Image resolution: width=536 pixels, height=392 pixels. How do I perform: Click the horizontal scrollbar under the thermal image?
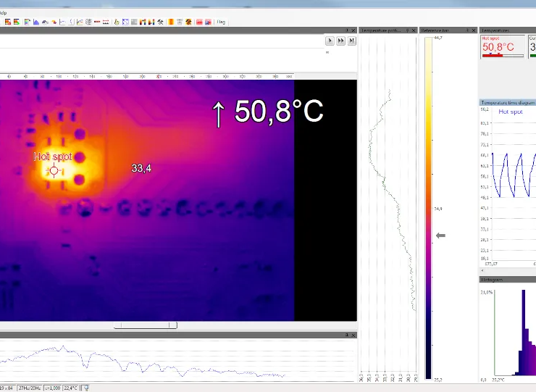click(145, 325)
